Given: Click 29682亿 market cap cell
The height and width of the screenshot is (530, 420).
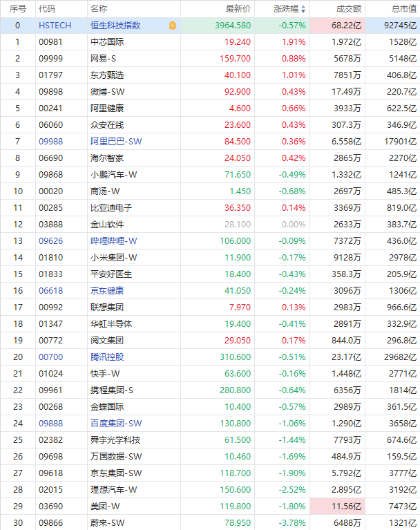Looking at the screenshot, I should click(392, 357).
